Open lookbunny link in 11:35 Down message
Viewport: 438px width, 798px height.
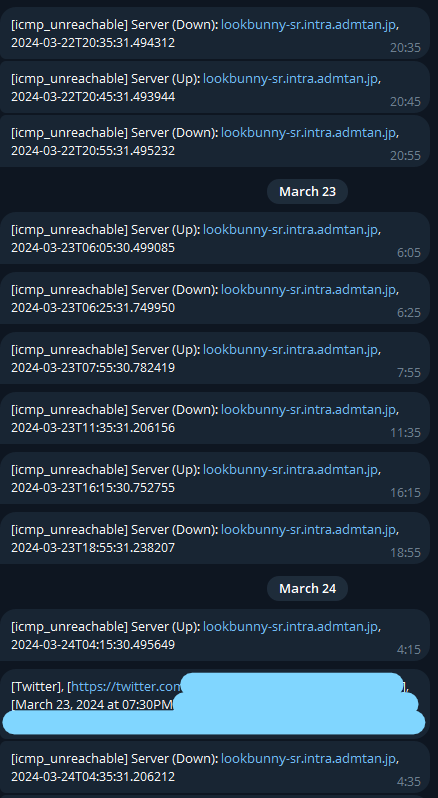(309, 410)
